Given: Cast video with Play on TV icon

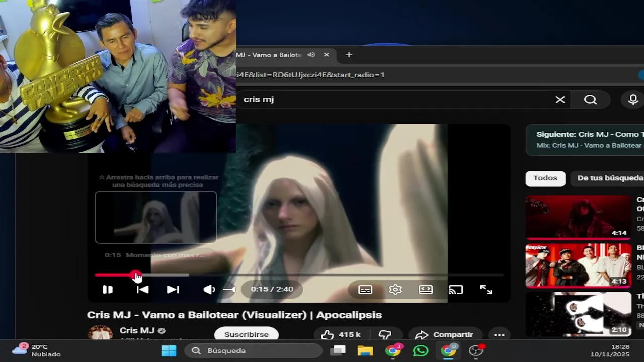Looking at the screenshot, I should tap(456, 289).
